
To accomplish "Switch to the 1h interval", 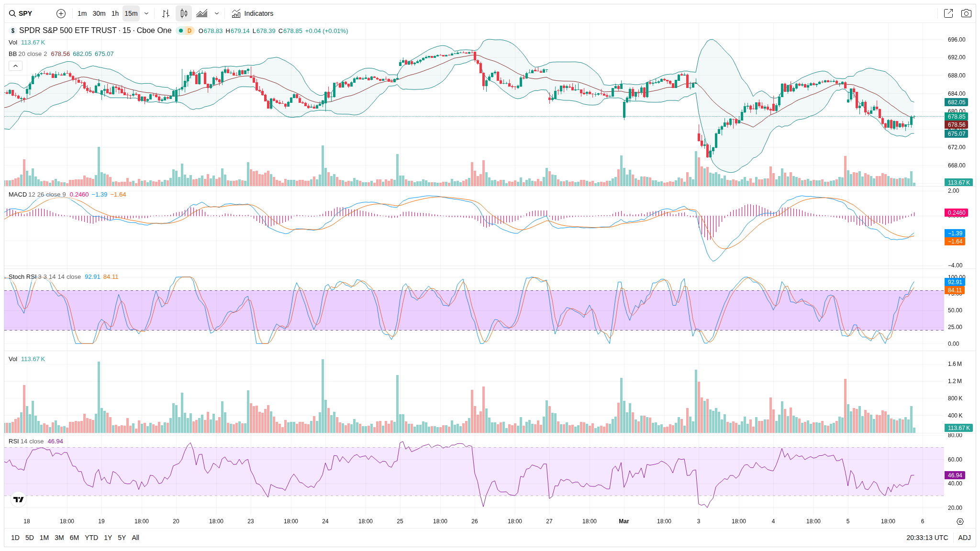I will click(115, 13).
